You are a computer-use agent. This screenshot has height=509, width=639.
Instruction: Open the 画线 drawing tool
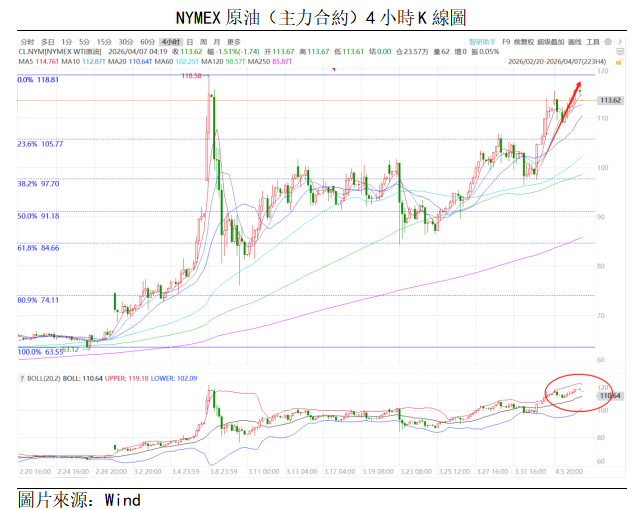pos(574,42)
